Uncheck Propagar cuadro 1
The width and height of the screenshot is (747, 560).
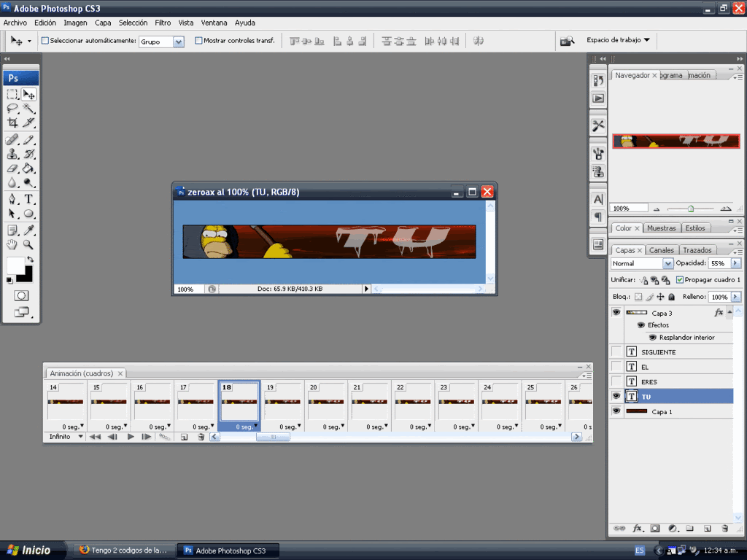680,279
